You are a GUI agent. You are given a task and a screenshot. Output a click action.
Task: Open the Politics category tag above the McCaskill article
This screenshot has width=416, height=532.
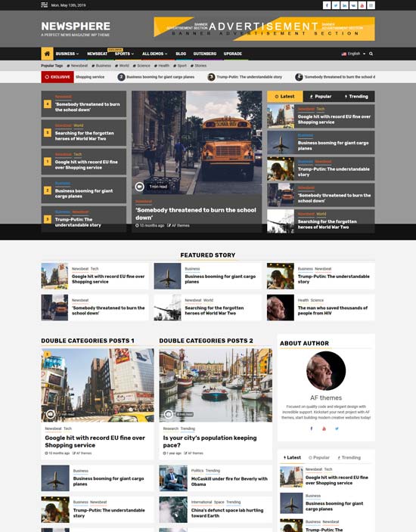click(197, 471)
